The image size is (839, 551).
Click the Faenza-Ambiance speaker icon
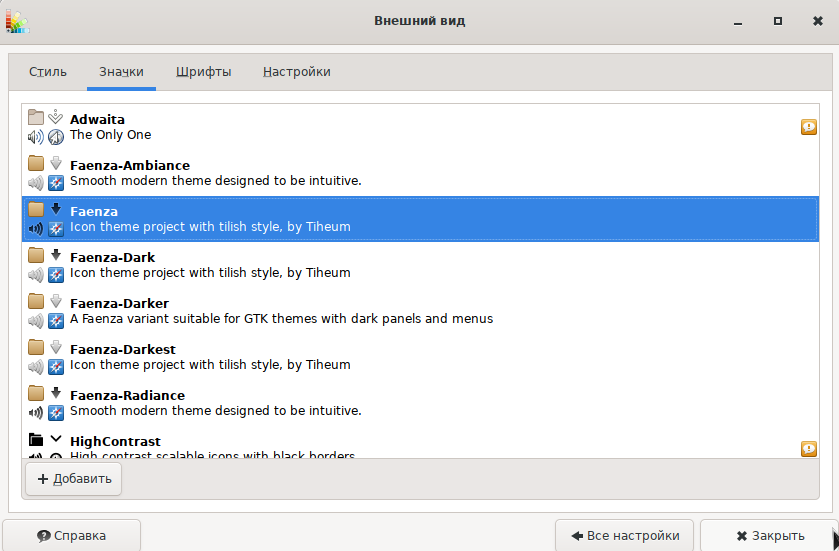tap(36, 182)
